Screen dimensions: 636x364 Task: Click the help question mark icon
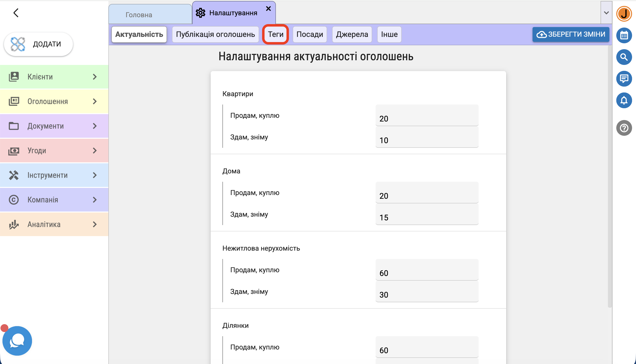[624, 128]
